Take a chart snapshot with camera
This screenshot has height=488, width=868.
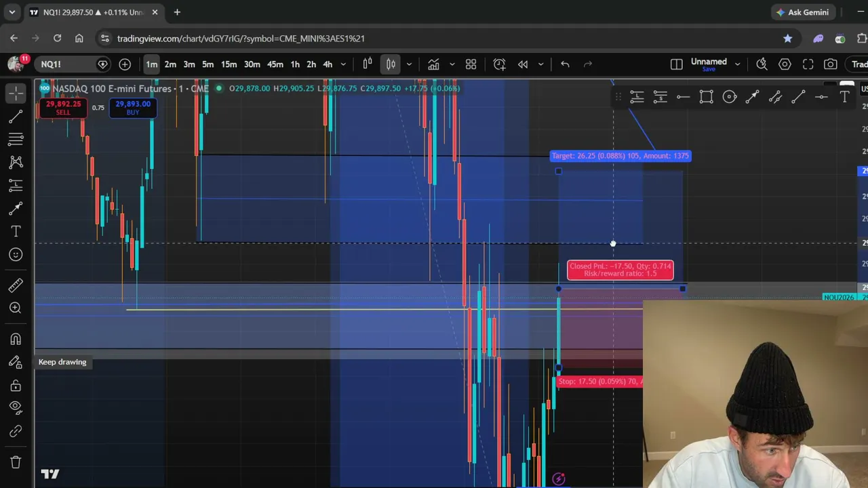831,64
